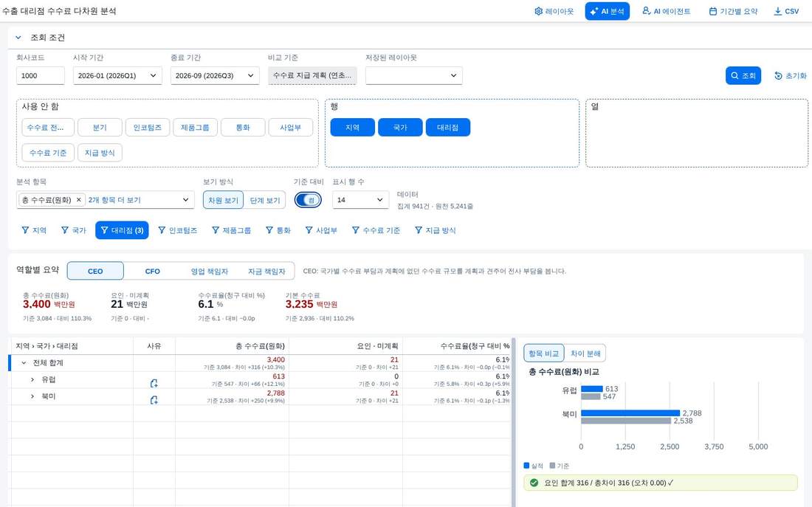Reset conditions with 초기화 button
The height and width of the screenshot is (507, 812).
(791, 75)
